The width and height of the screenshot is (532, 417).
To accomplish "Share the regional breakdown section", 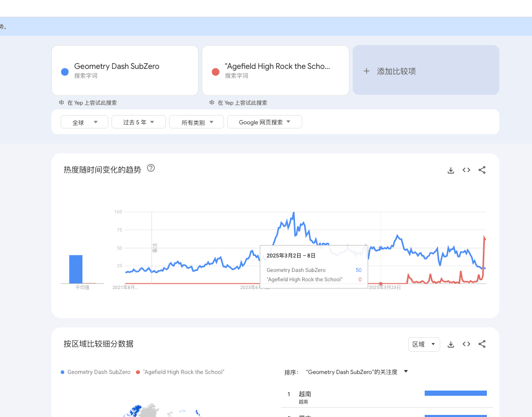I will pyautogui.click(x=482, y=344).
